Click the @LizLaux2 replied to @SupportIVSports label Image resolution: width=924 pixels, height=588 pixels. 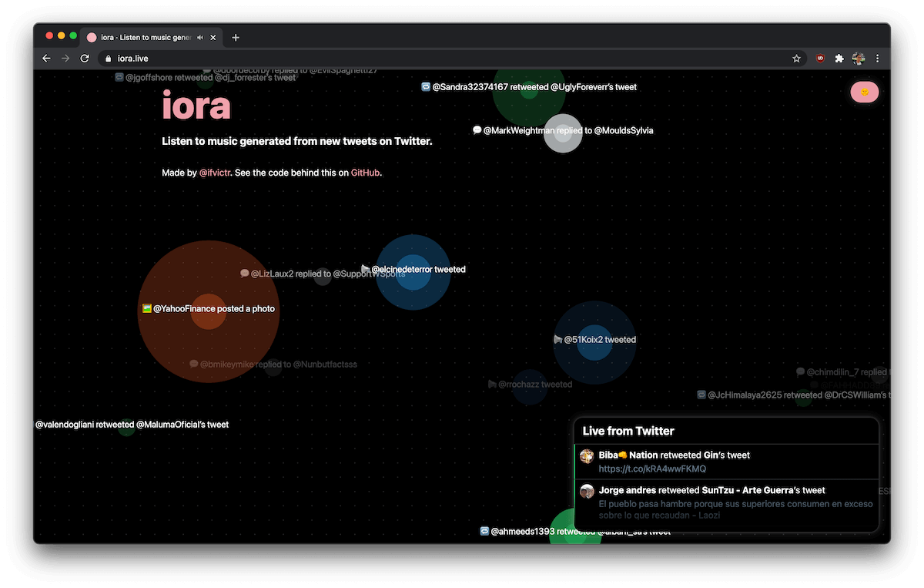(328, 274)
